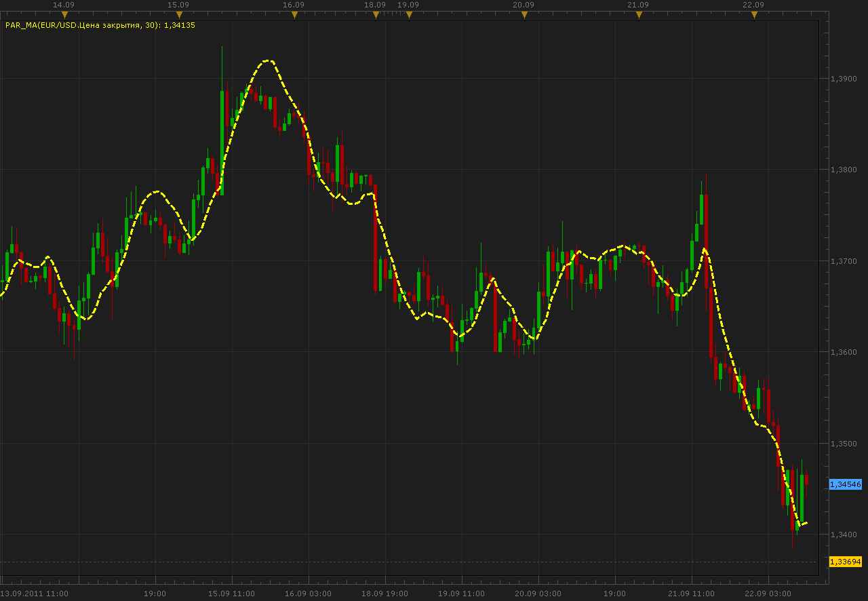Click the 15.09 day marker triangle
The image size is (868, 601).
(179, 14)
